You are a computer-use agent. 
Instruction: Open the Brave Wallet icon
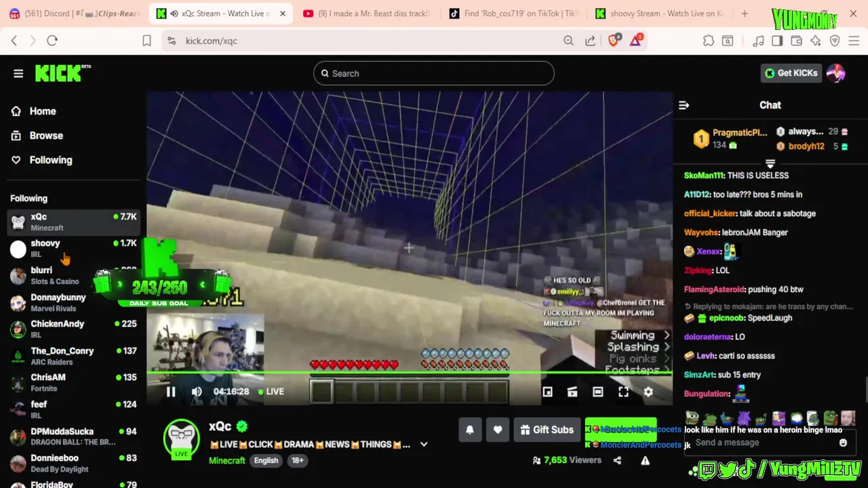[x=796, y=41]
